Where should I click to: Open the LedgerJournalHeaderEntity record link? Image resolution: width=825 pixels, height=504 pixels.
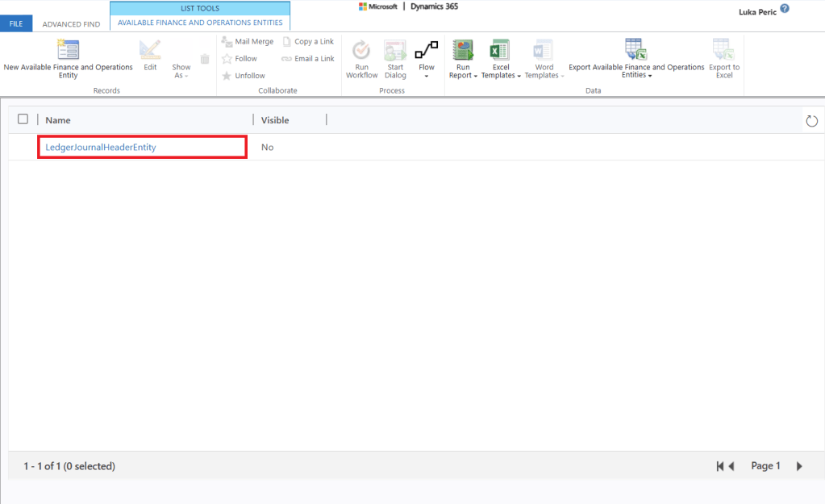101,148
